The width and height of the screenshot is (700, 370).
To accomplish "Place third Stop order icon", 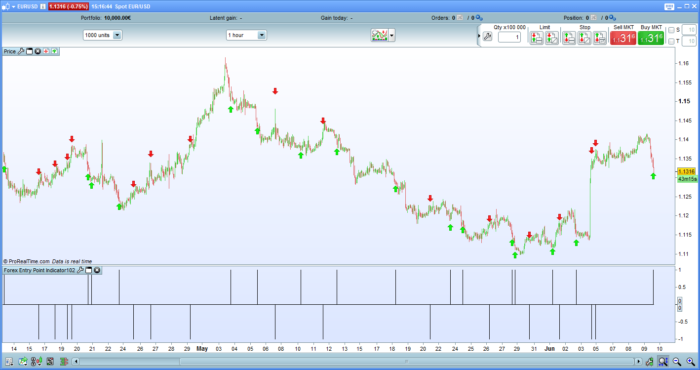I will click(600, 38).
